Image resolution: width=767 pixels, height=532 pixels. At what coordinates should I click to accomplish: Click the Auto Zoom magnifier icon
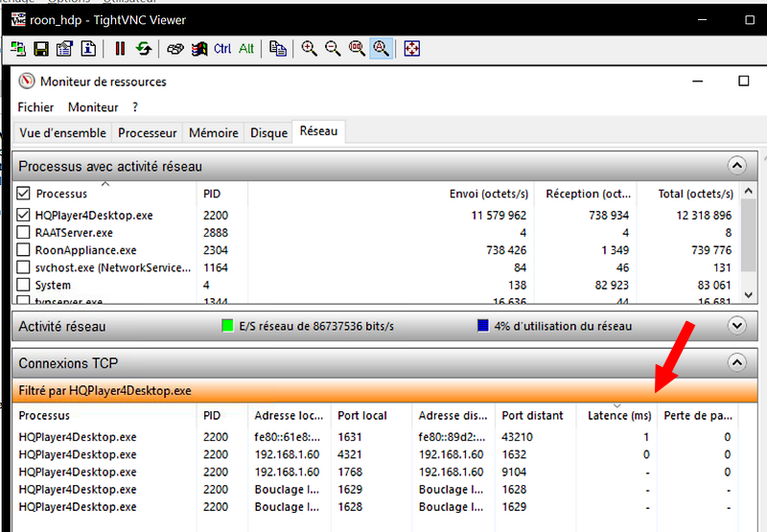point(381,49)
